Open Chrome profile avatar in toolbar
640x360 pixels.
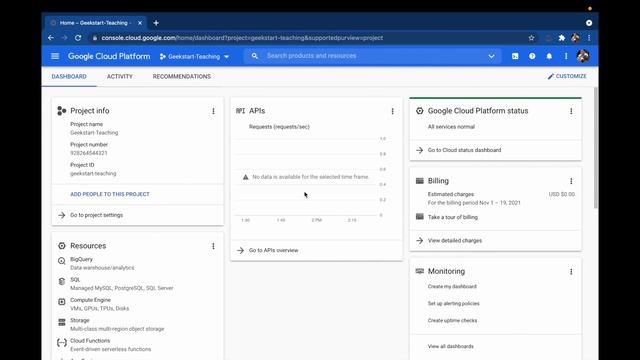click(x=576, y=38)
